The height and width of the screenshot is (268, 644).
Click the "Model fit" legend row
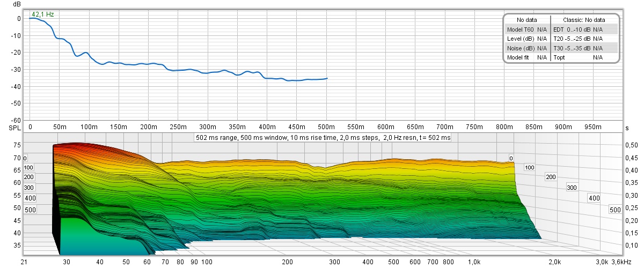tap(527, 57)
